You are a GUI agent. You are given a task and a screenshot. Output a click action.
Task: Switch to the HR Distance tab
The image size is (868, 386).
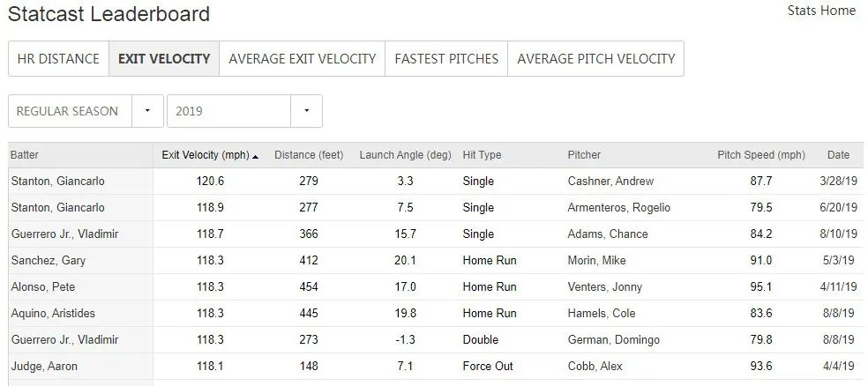(58, 59)
